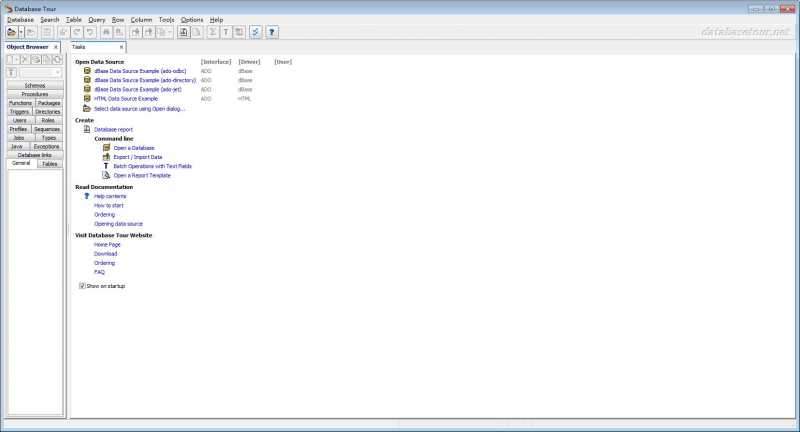Click the Sigma summary toolbar icon

[x=212, y=32]
